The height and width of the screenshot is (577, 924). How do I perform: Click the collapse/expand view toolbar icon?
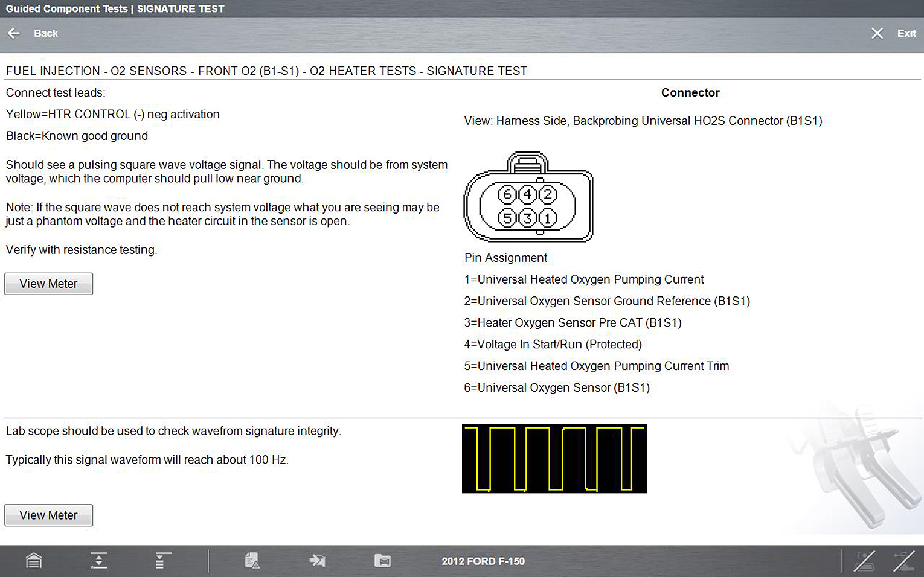click(x=98, y=561)
